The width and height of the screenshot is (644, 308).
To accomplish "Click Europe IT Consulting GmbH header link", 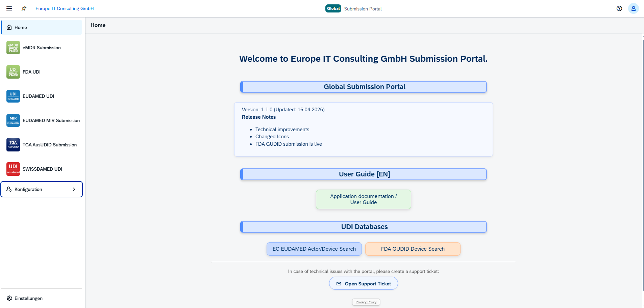I will 65,8.
